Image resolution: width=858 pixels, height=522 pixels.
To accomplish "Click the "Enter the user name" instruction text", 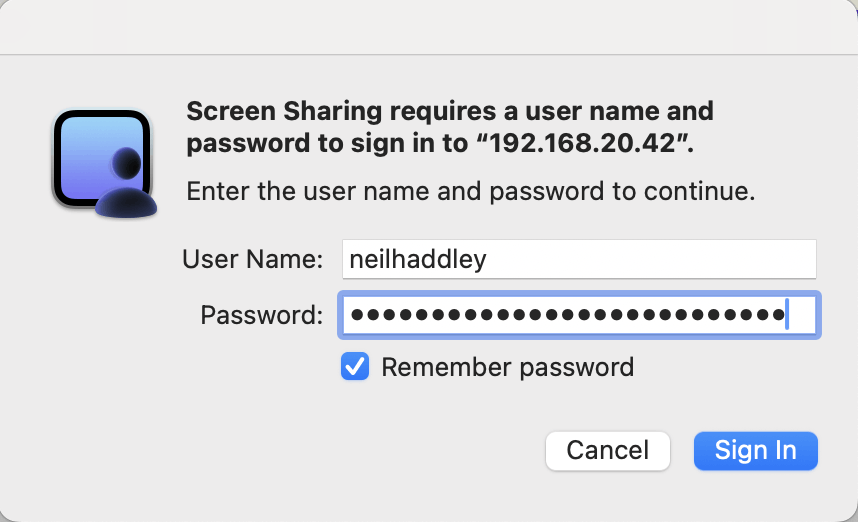I will coord(330,190).
